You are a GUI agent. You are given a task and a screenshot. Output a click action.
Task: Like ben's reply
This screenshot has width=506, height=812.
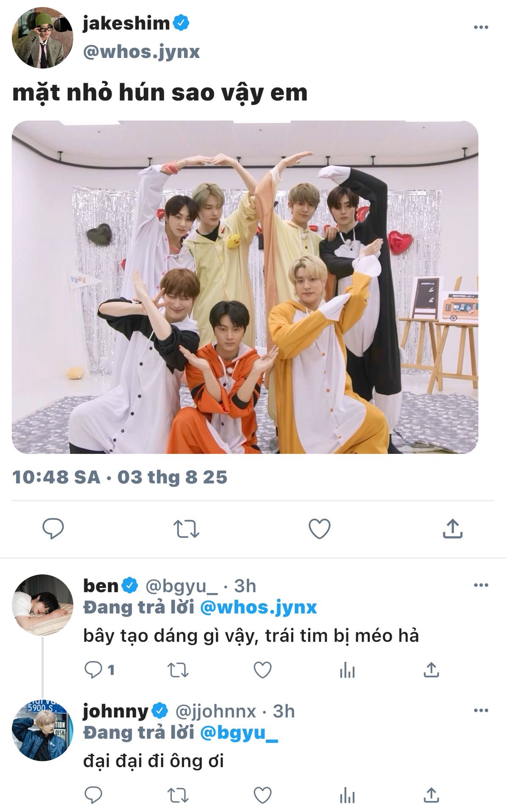[262, 670]
